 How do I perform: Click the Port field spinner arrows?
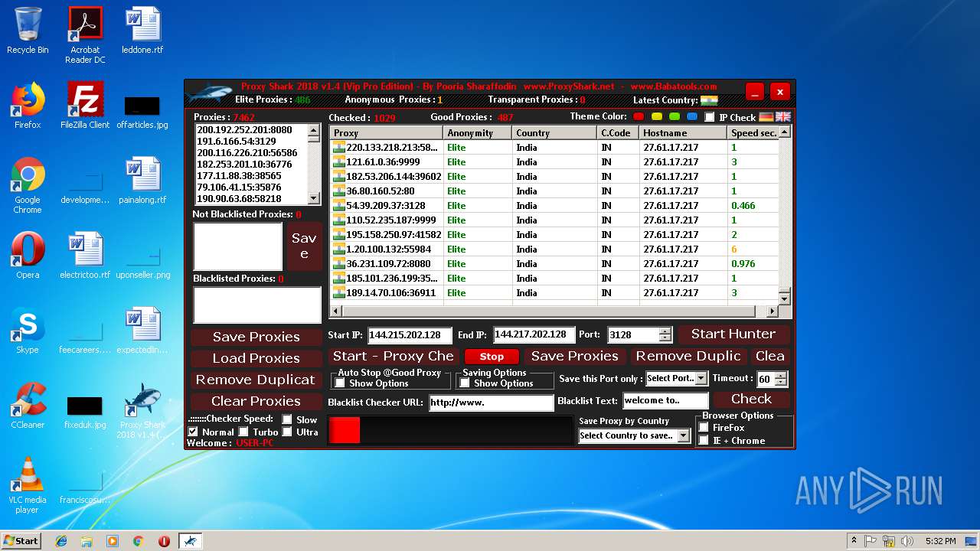pyautogui.click(x=665, y=335)
